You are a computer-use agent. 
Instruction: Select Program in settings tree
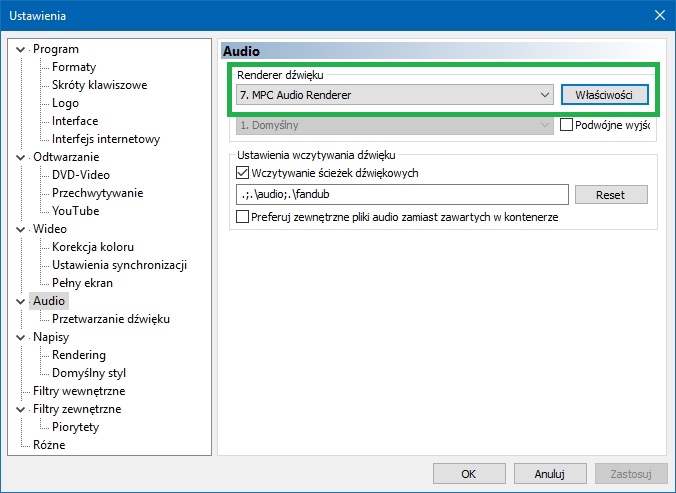click(x=56, y=49)
